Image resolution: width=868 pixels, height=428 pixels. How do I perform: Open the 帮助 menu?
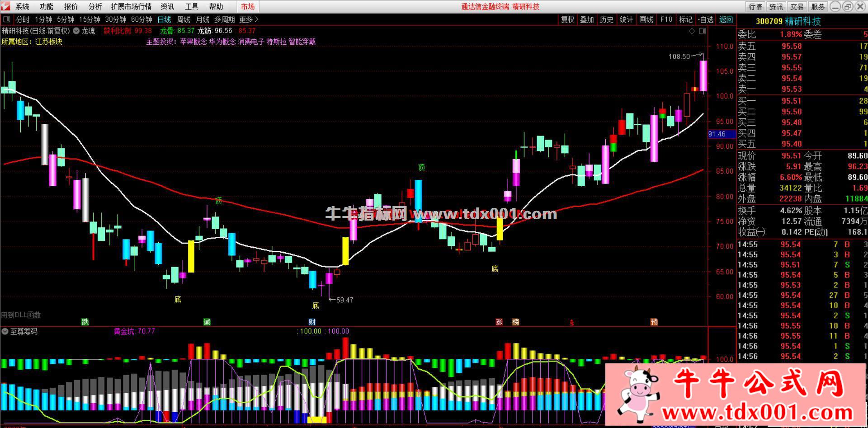[x=216, y=6]
